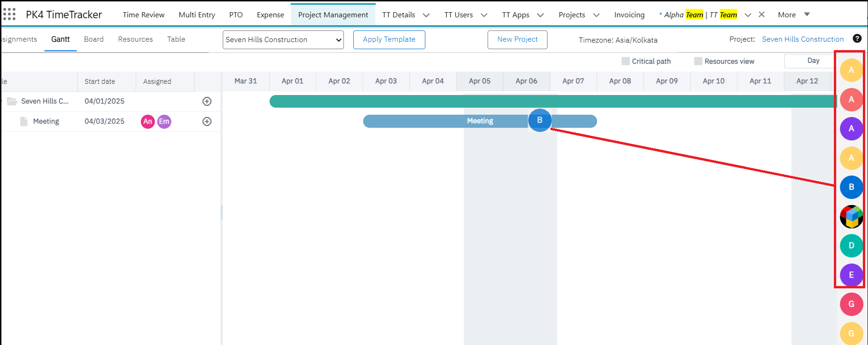The image size is (868, 345).
Task: Open the Expense tab
Action: point(270,15)
